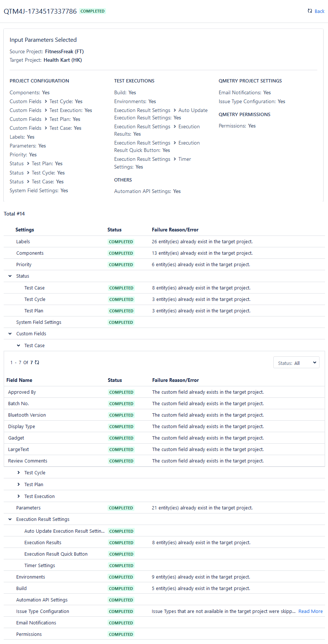
Task: Open the Status: All filter dropdown
Action: pyautogui.click(x=296, y=363)
